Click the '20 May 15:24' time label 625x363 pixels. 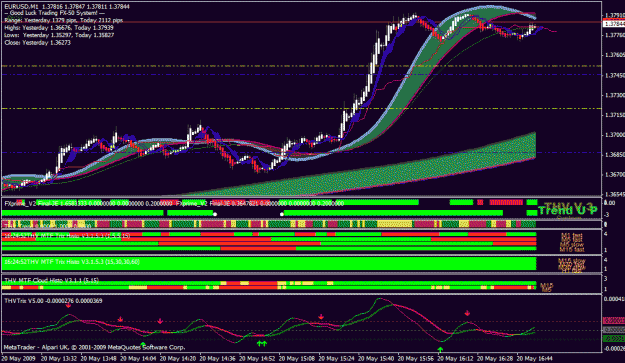[x=336, y=358]
